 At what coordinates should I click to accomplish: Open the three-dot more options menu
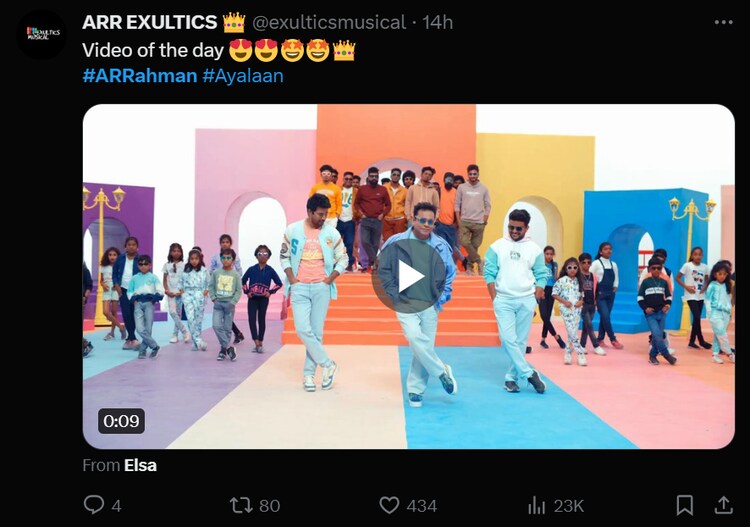723,22
